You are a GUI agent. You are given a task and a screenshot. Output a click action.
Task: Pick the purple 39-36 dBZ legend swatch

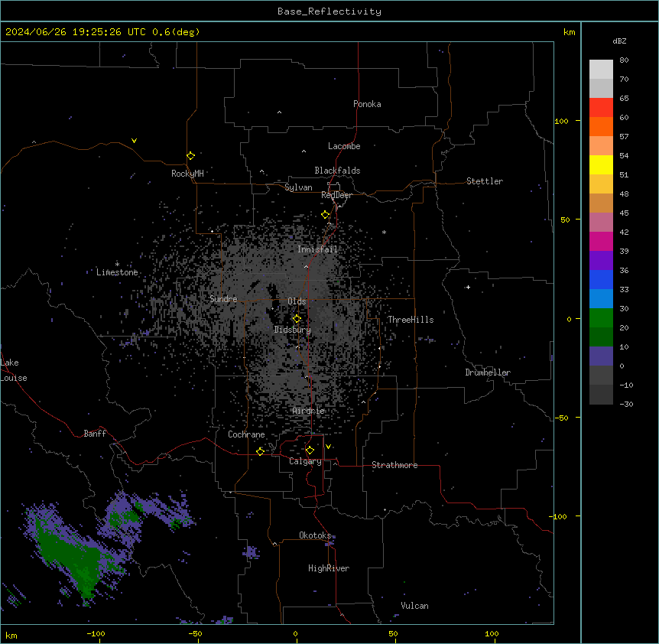click(x=601, y=260)
